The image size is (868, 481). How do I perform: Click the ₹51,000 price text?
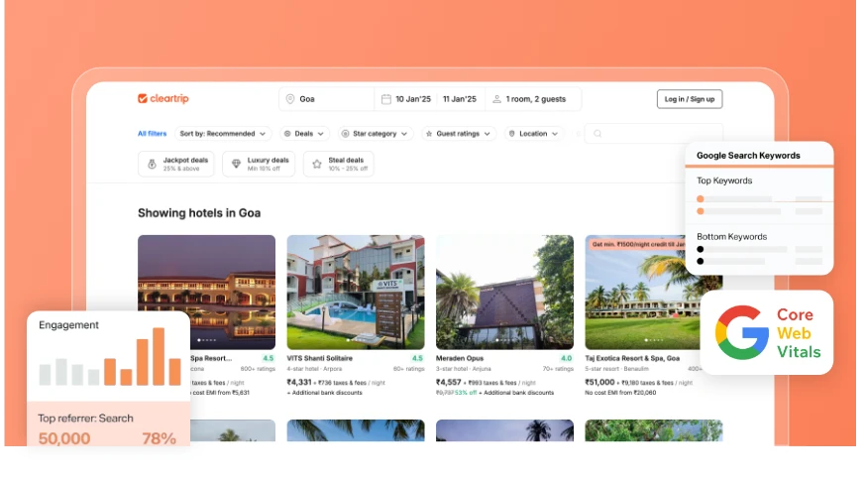click(x=599, y=383)
